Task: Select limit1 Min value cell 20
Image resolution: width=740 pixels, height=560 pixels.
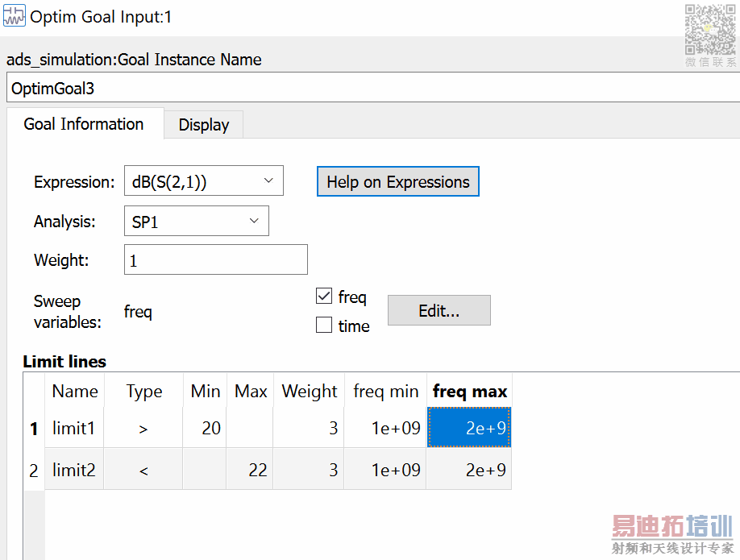Action: click(205, 428)
